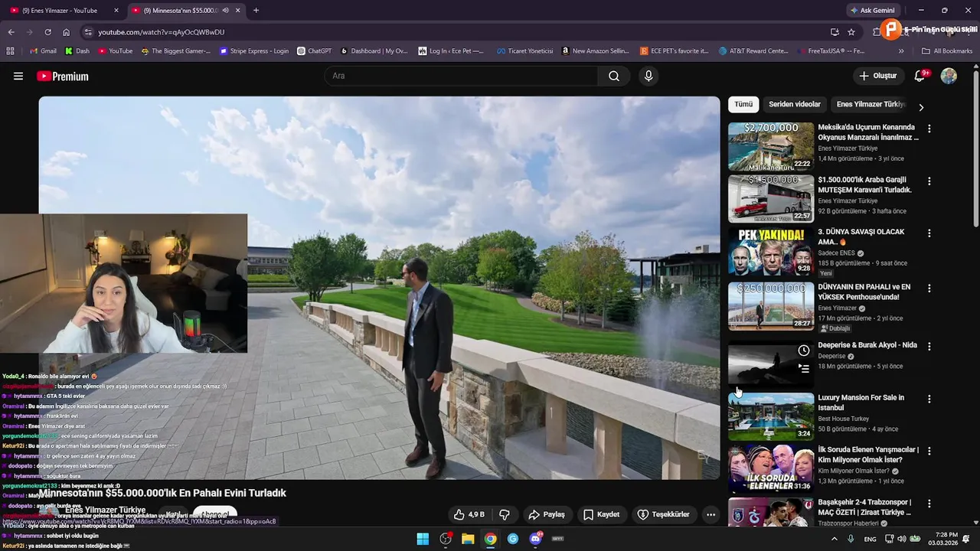The image size is (980, 551).
Task: Like the video with thumbs up
Action: [x=469, y=514]
